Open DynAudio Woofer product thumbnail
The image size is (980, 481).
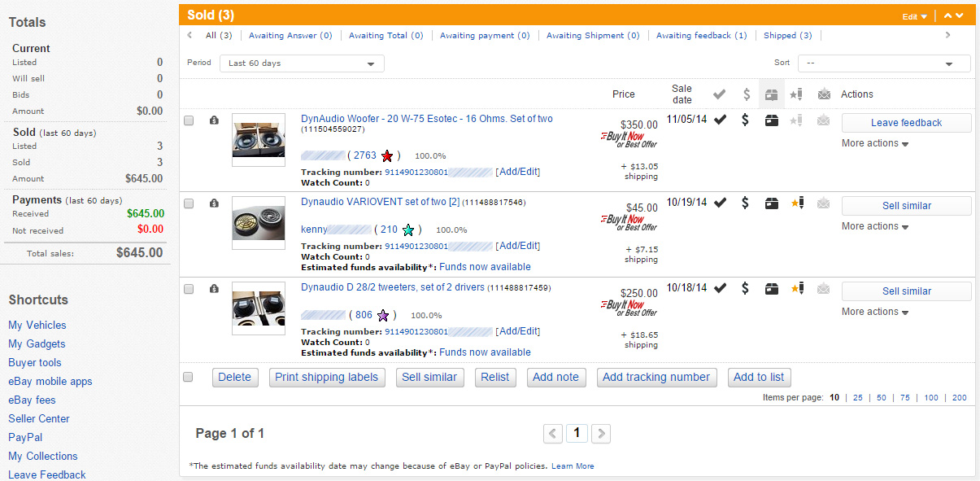(x=259, y=139)
